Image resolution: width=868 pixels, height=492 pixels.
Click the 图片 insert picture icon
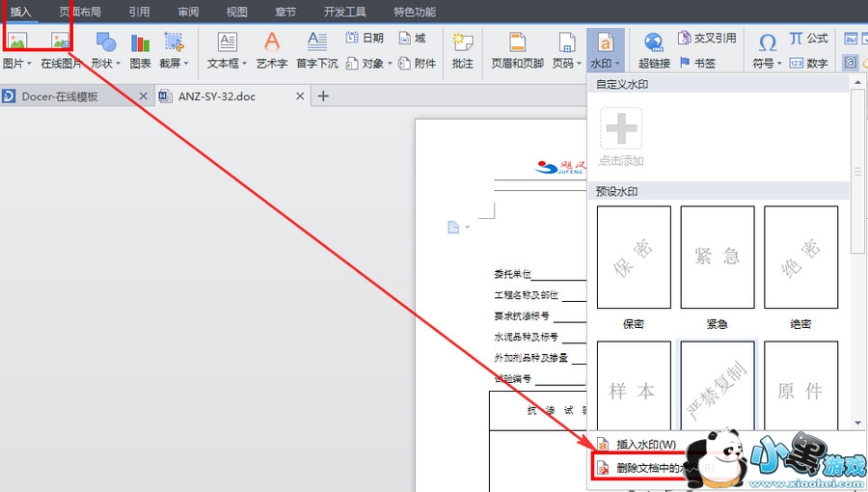[17, 42]
